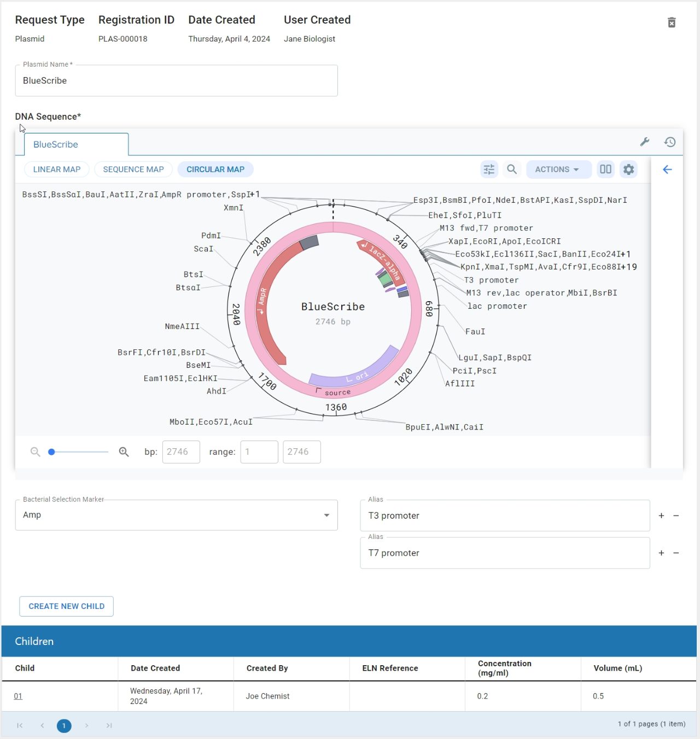Click the zoom slider handle
Screen dimensions: 700x739
[x=51, y=452]
